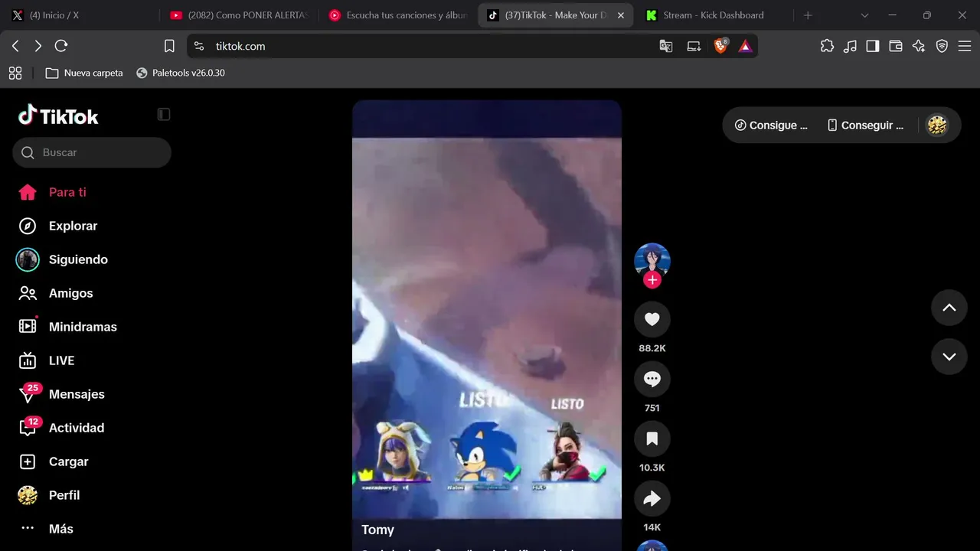Like the video with the heart icon
The image size is (980, 551).
tap(652, 319)
